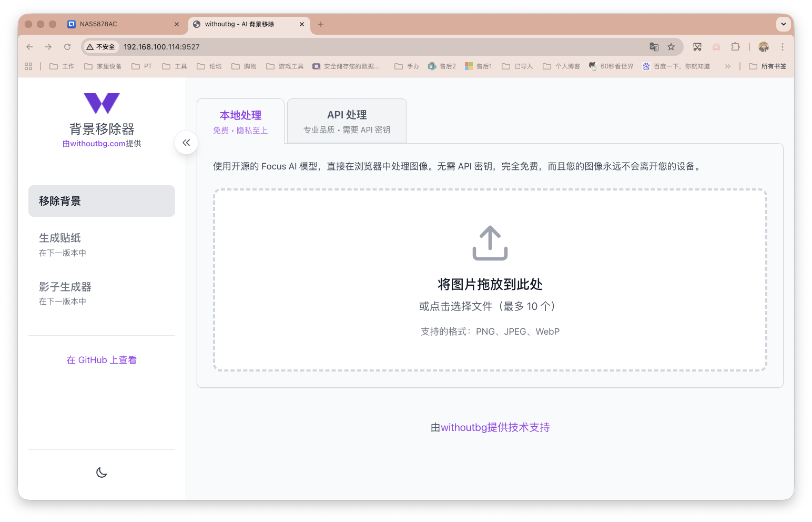The width and height of the screenshot is (812, 522).
Task: Click the image upload drop zone
Action: click(x=489, y=279)
